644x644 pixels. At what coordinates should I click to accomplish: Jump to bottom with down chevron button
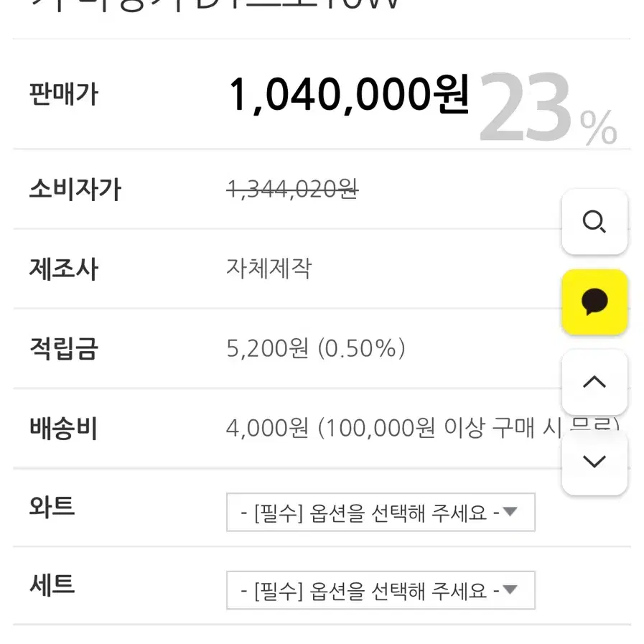coord(594,462)
